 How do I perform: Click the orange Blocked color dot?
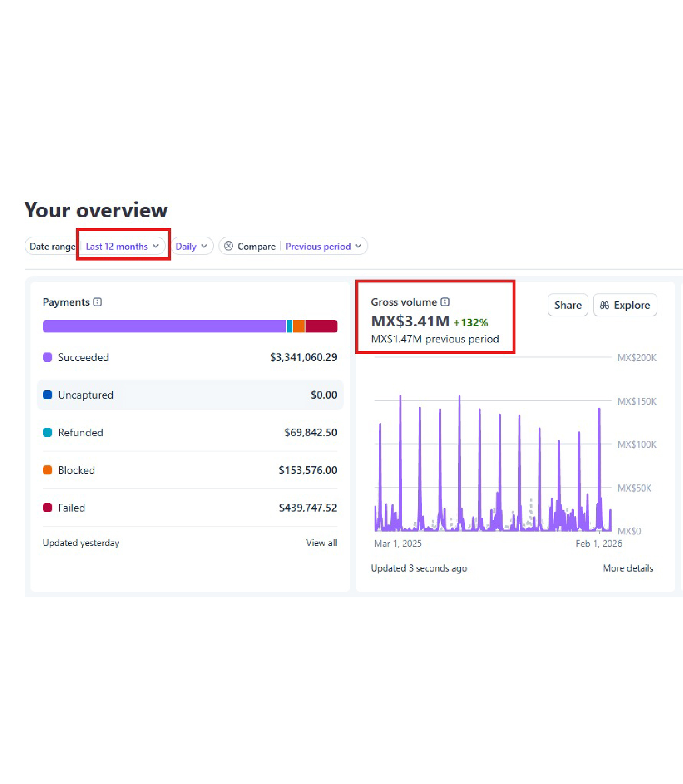pyautogui.click(x=48, y=470)
